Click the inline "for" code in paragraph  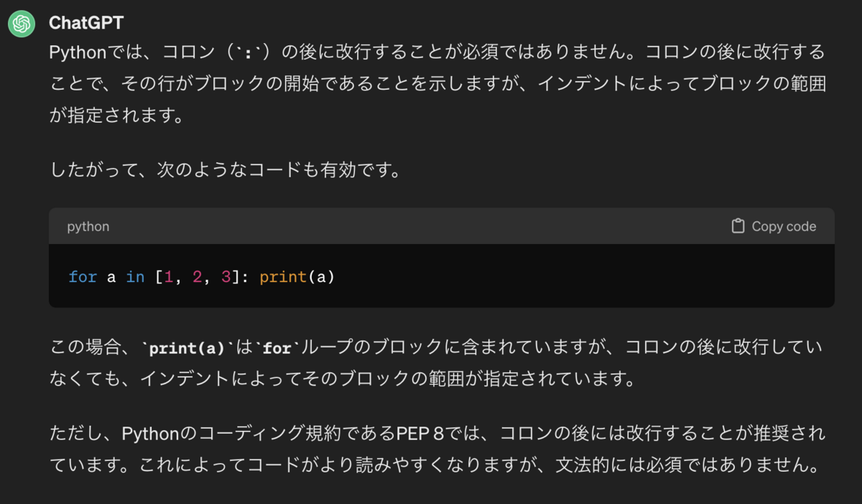(x=277, y=348)
